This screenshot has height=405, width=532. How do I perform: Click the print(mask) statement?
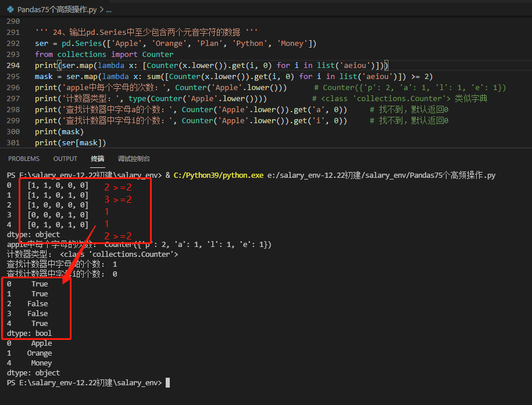click(59, 131)
